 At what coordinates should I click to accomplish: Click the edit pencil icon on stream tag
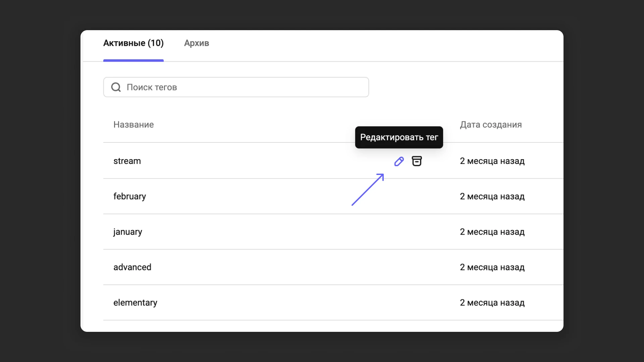(399, 161)
